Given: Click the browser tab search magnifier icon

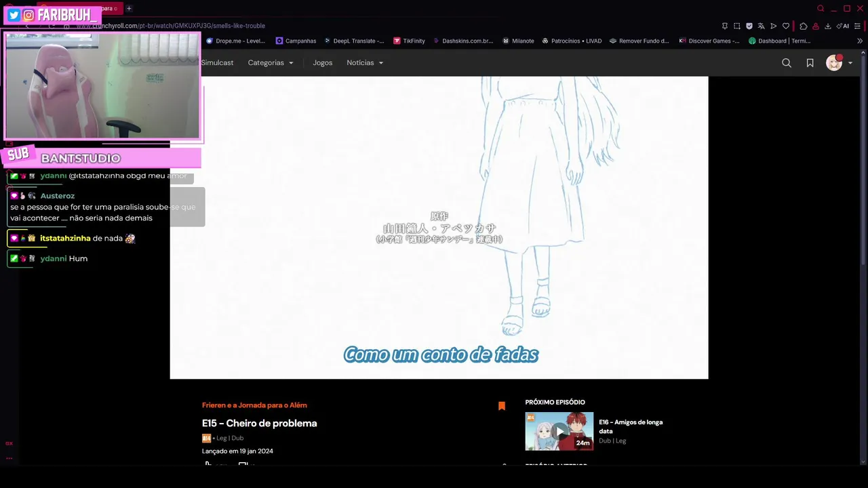Looking at the screenshot, I should pos(821,9).
